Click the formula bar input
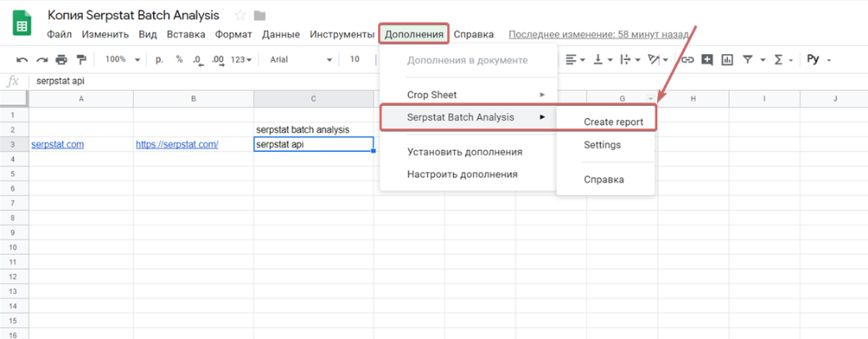Screen dimensions: 868x339 click(448, 81)
